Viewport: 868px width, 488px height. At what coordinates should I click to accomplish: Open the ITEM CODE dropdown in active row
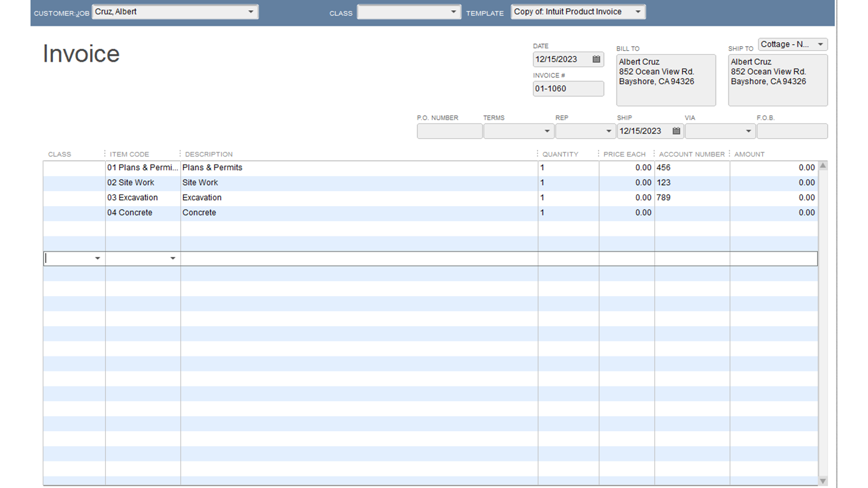pyautogui.click(x=173, y=258)
